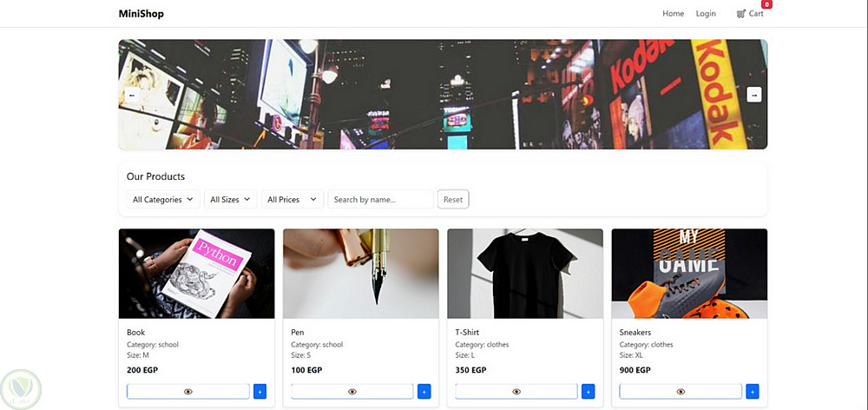Image resolution: width=868 pixels, height=410 pixels.
Task: Reset the product filters
Action: click(x=453, y=200)
